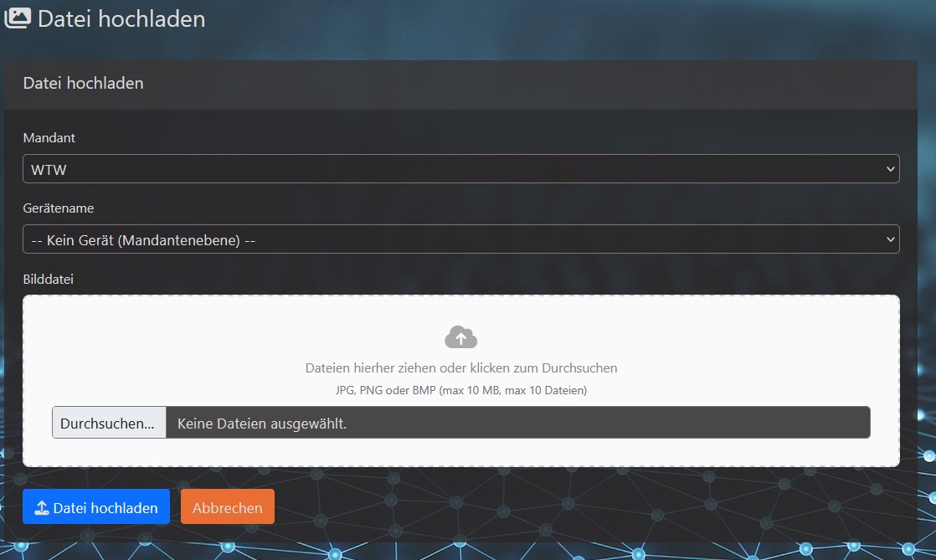Submit with the blue Datei hochladen button
This screenshot has height=560, width=936.
coord(96,507)
